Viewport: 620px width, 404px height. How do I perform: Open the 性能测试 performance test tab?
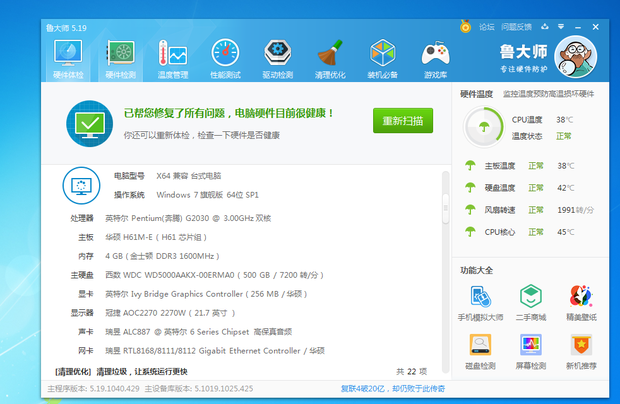click(x=225, y=59)
